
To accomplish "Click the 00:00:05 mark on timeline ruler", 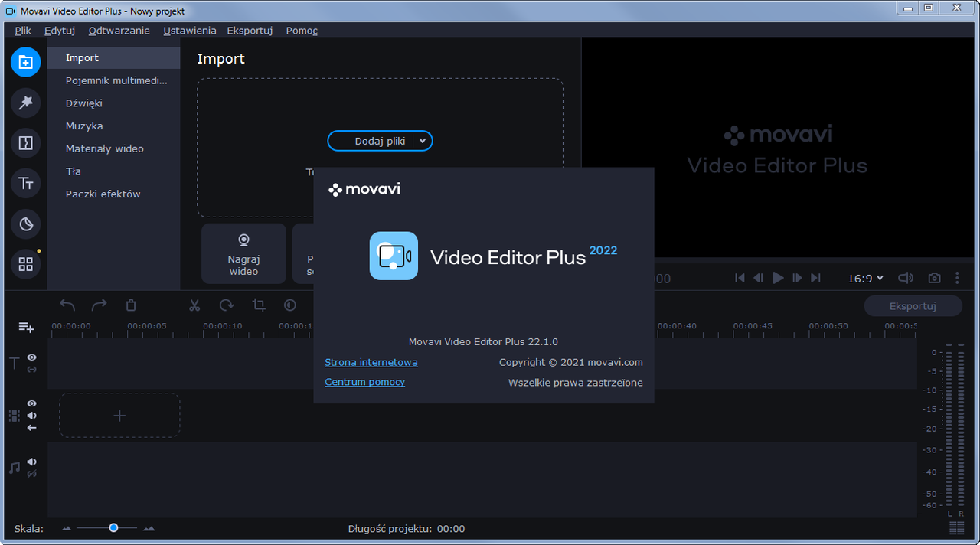I will coord(146,326).
